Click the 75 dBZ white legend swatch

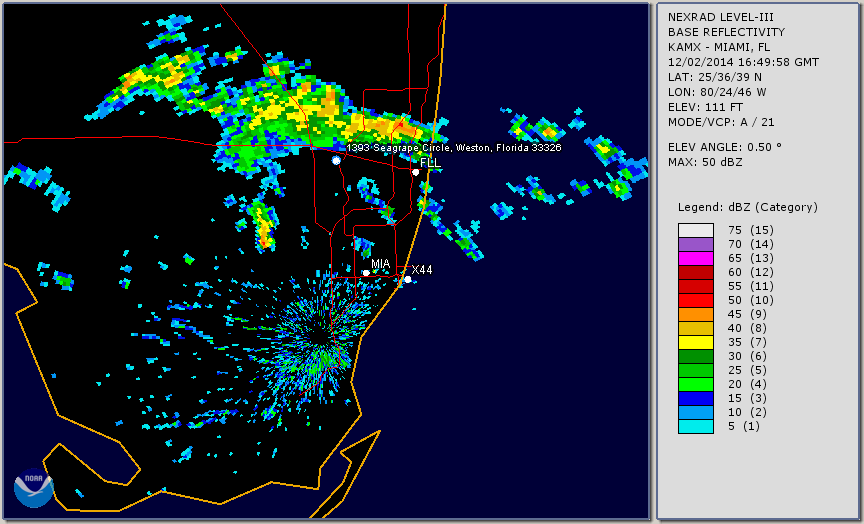[x=696, y=230]
